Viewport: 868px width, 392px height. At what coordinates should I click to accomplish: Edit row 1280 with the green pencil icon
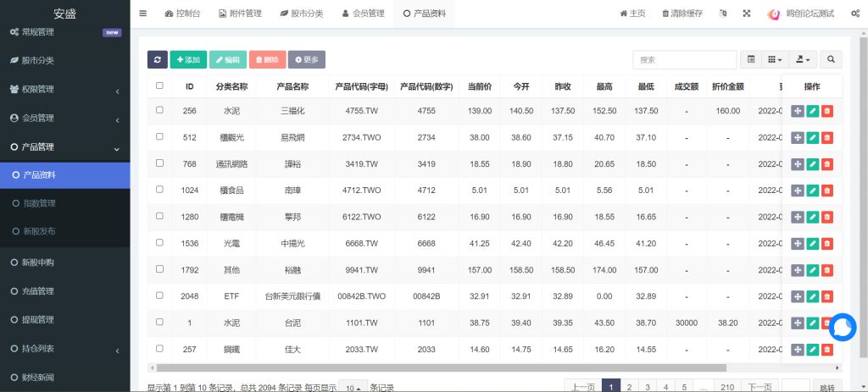point(812,217)
